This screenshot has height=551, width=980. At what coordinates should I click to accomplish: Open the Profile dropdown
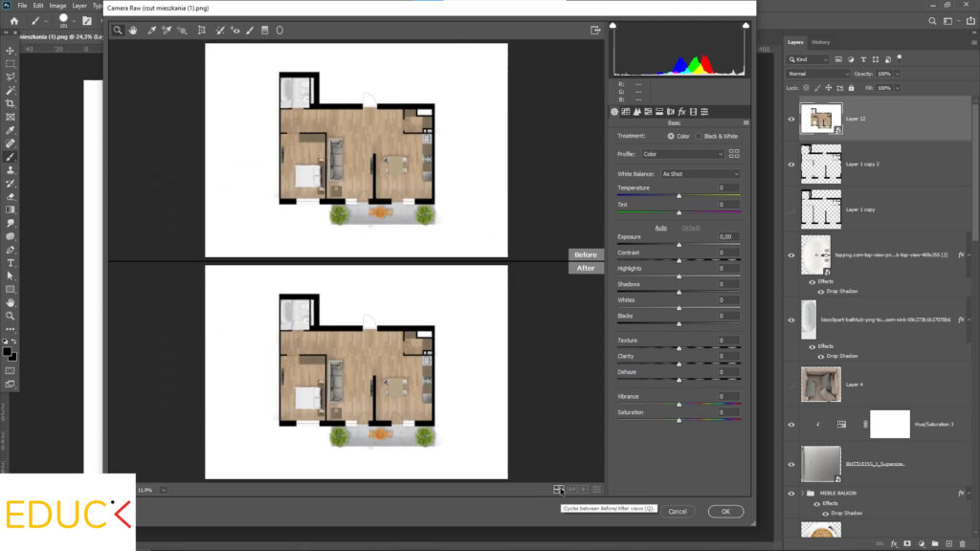(x=683, y=154)
